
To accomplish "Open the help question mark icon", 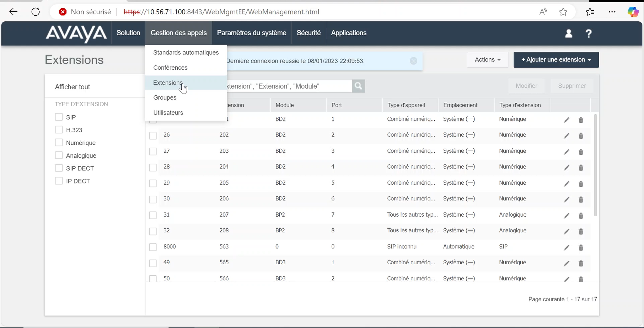I will (x=589, y=33).
